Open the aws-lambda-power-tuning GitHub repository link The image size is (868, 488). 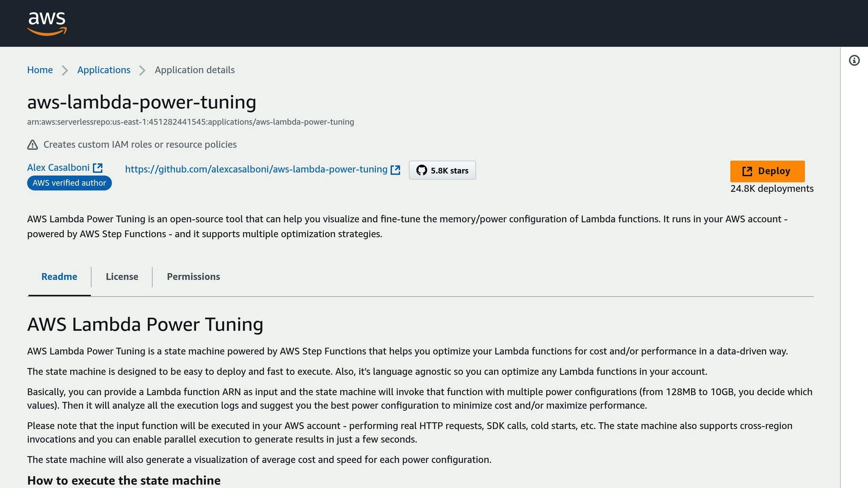[x=256, y=169]
